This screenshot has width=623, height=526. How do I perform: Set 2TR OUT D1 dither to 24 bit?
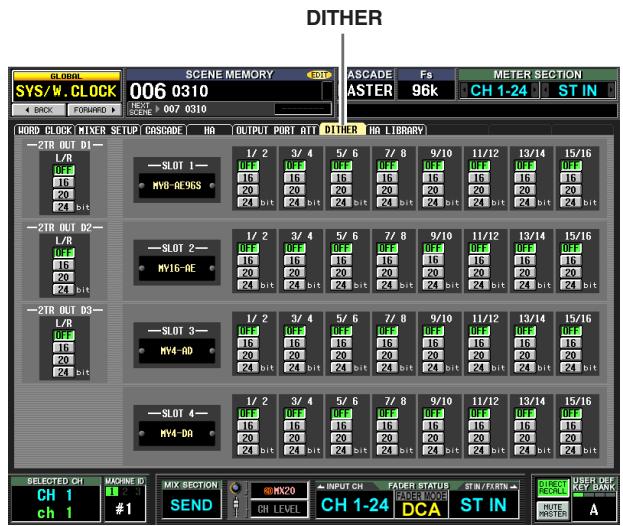(x=63, y=207)
